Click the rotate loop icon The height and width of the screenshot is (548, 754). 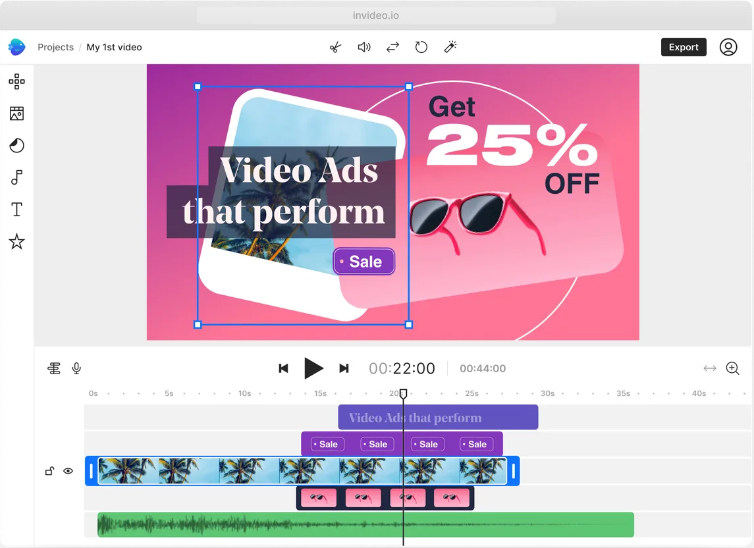tap(421, 47)
